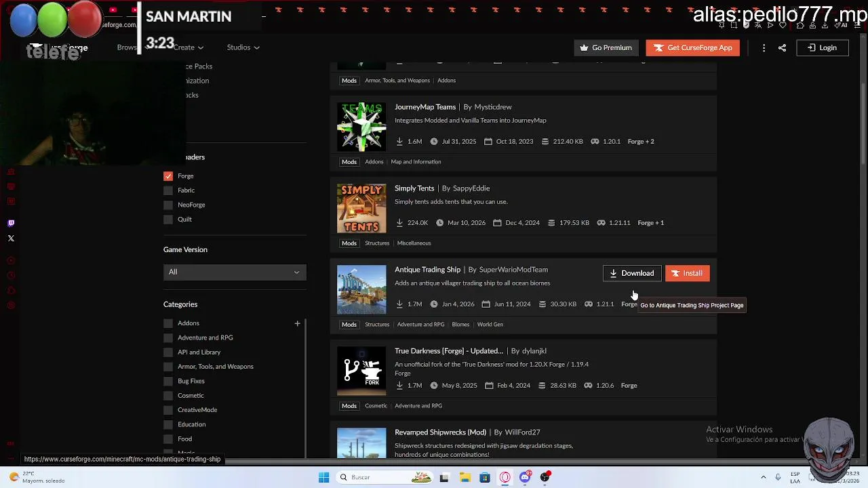Open Microsoft Store from taskbar

coord(484,477)
